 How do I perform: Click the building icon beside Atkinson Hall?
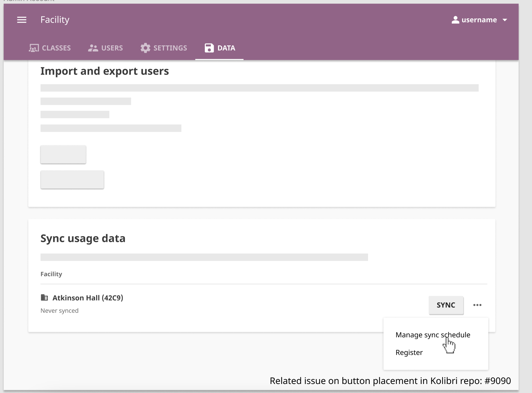[x=45, y=297]
